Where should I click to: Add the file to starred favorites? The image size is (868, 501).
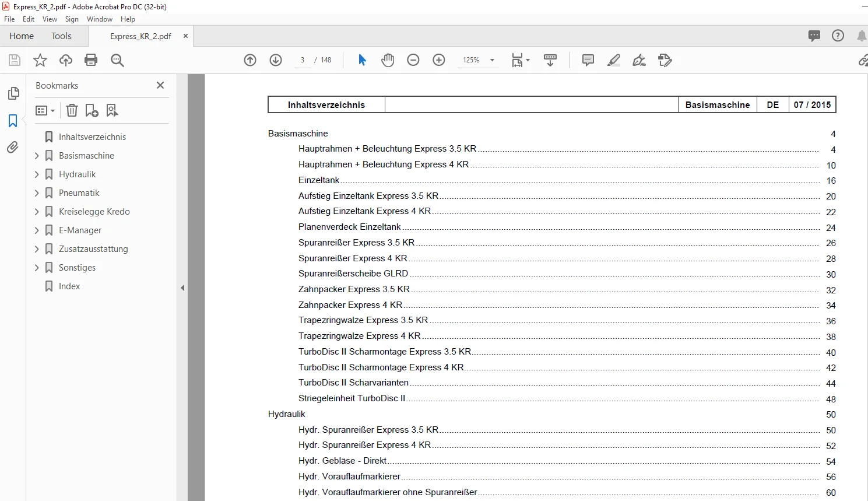(x=40, y=60)
